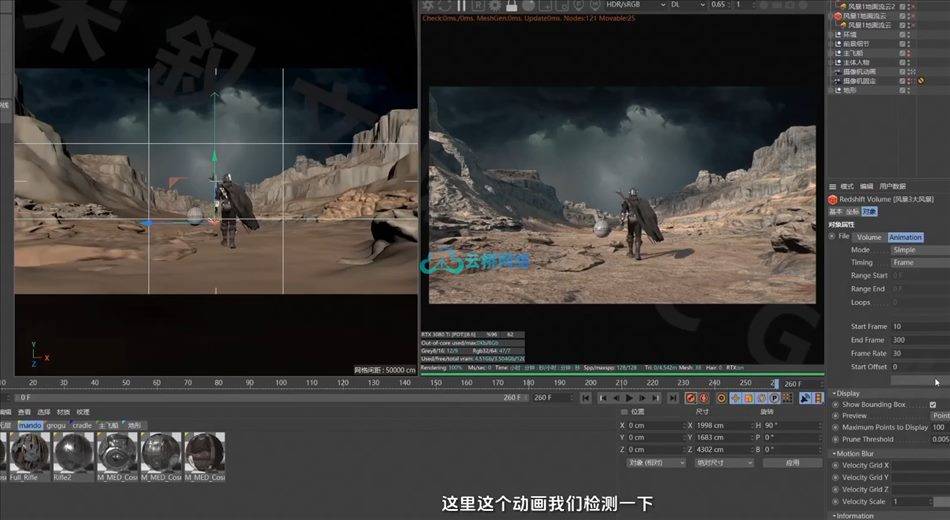Click the size X 1998 cm field

pos(723,425)
